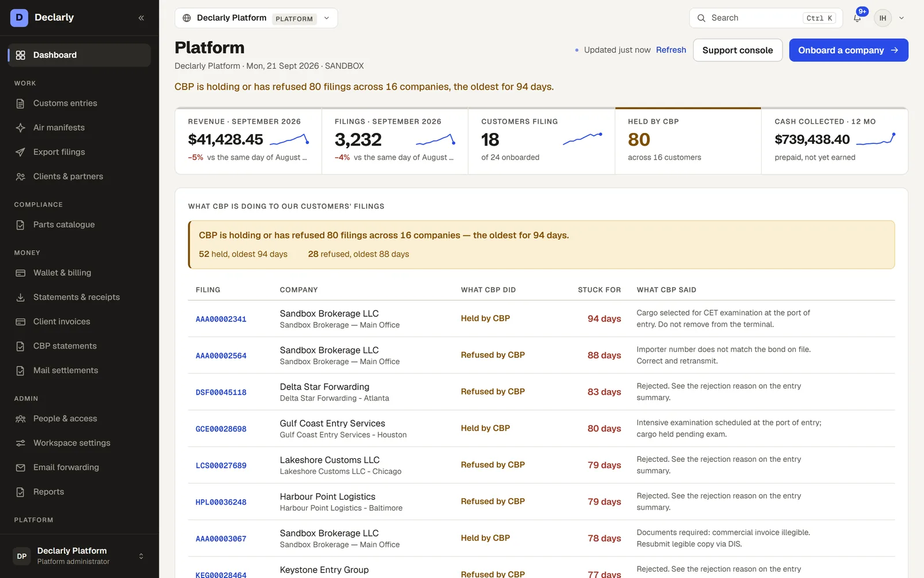Open notifications bell icon

coord(857,18)
